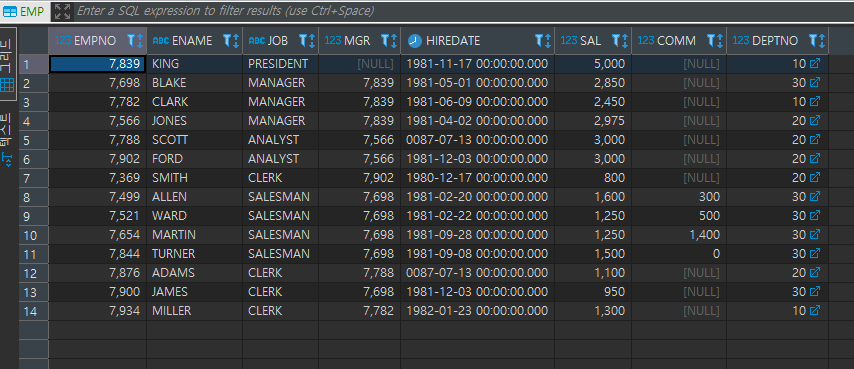The image size is (854, 369).
Task: Select SMITH's salary cell 800
Action: tap(593, 178)
